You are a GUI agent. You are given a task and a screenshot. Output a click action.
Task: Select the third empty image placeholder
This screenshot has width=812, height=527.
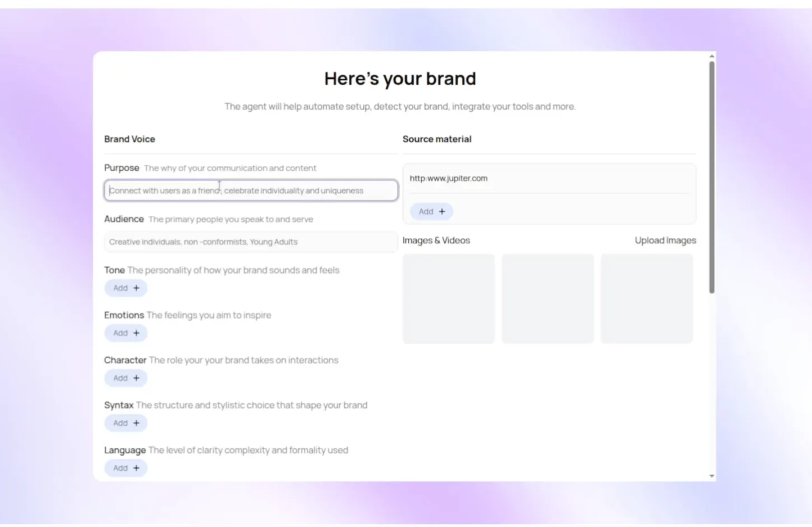(x=647, y=298)
